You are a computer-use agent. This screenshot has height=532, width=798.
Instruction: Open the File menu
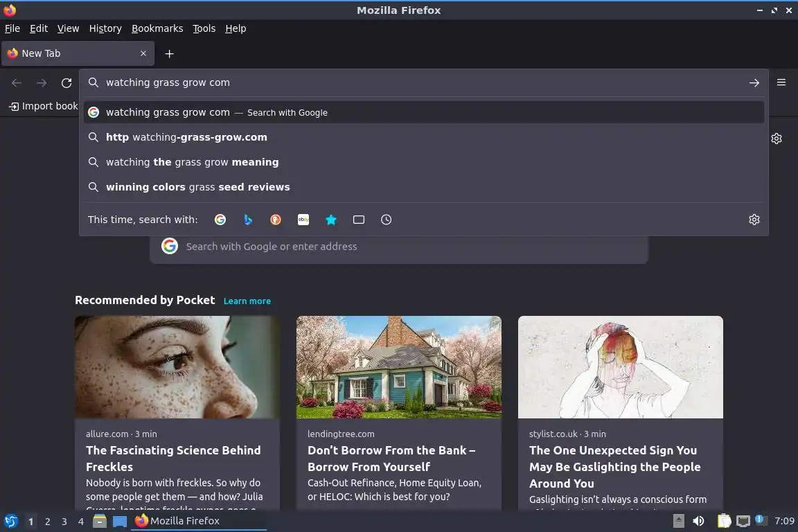12,28
